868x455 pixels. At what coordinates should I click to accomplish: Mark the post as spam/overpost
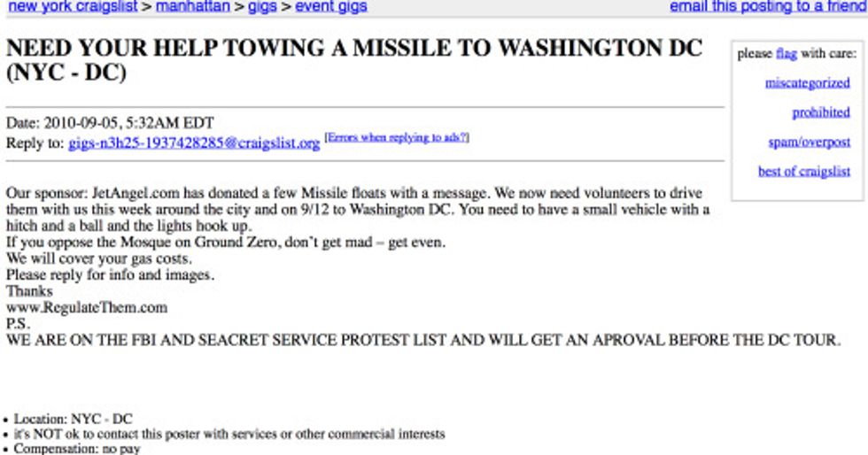tap(810, 143)
